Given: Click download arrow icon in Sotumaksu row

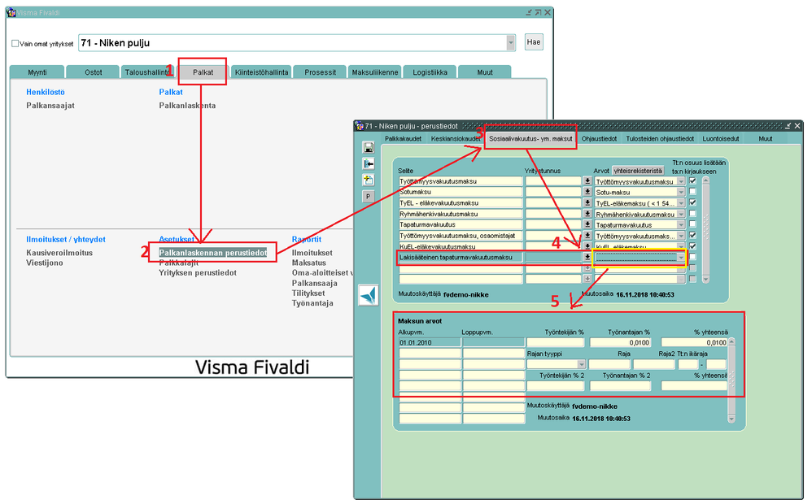Looking at the screenshot, I should (587, 192).
